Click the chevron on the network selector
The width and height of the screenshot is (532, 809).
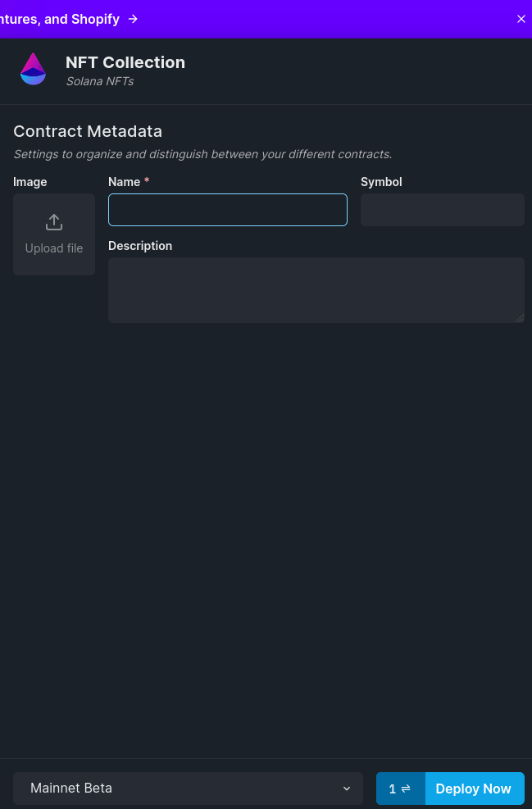point(347,789)
